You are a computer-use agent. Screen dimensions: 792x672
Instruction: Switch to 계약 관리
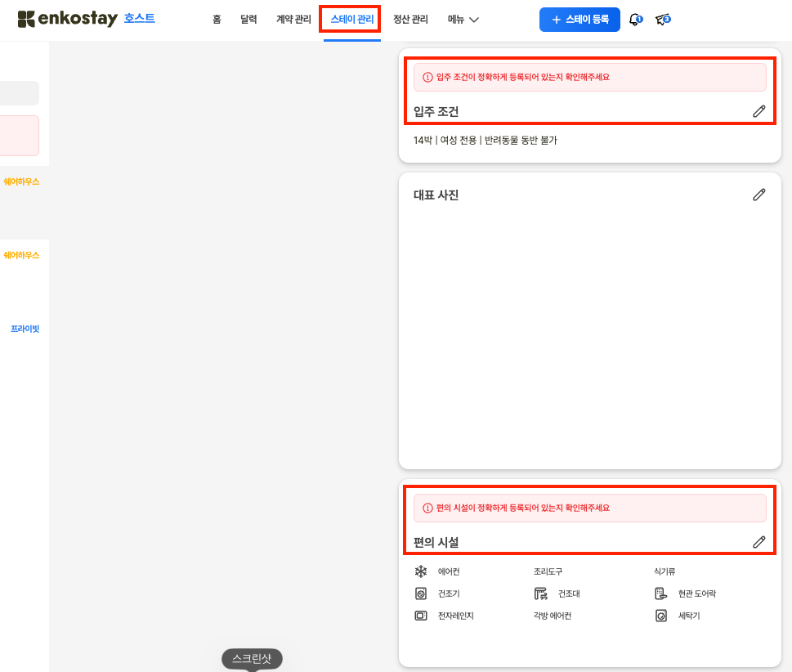click(x=293, y=20)
